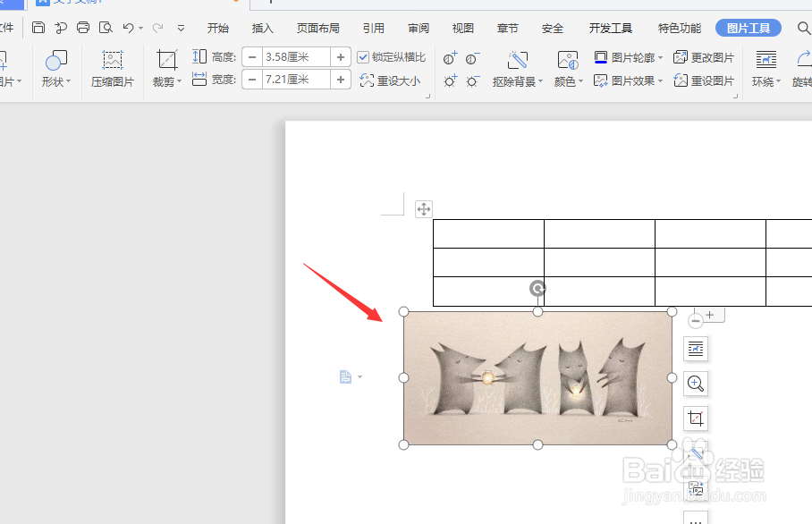Click 更改图片 change picture button

704,57
